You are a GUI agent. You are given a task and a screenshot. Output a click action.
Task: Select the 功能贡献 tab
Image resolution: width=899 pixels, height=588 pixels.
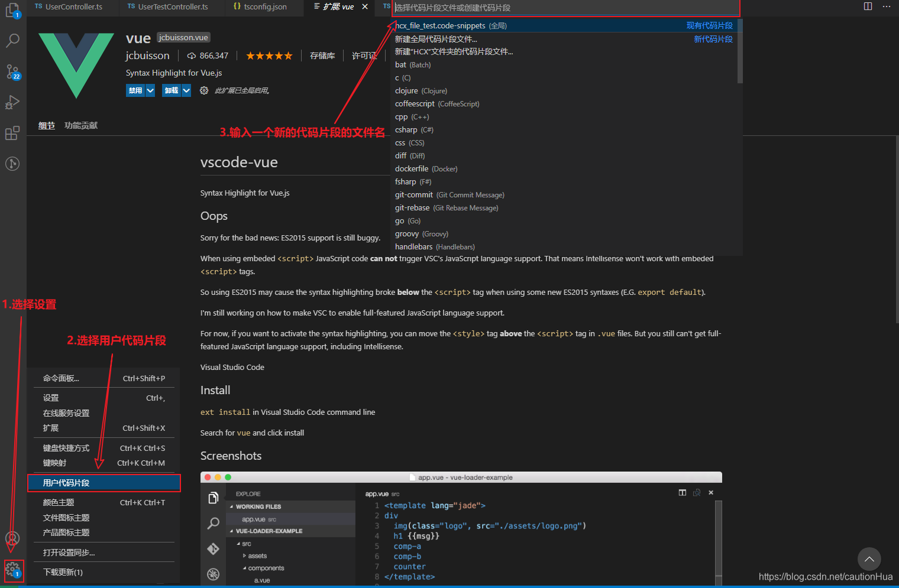tap(81, 125)
